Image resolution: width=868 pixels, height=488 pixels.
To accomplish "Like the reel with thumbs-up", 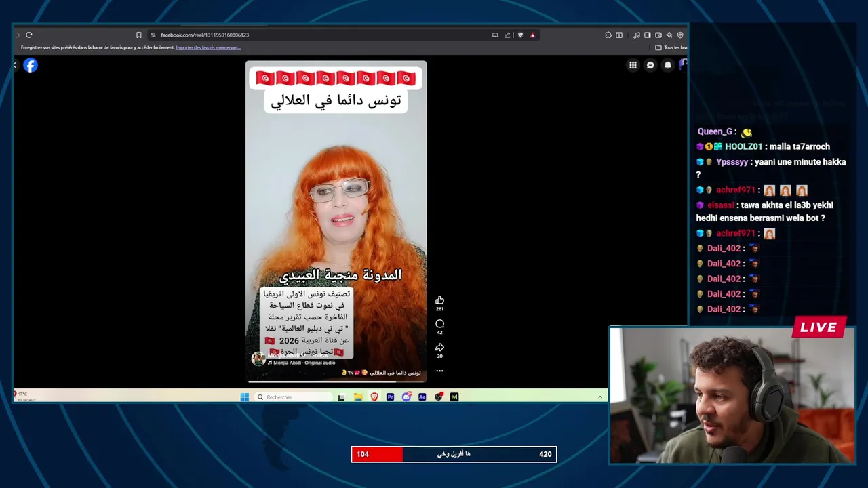I will click(439, 300).
